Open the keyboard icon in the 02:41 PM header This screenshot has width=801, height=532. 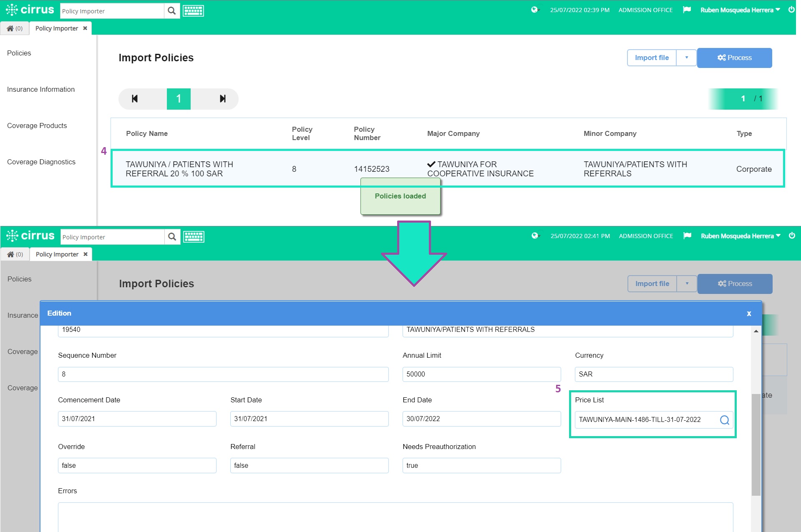[194, 237]
